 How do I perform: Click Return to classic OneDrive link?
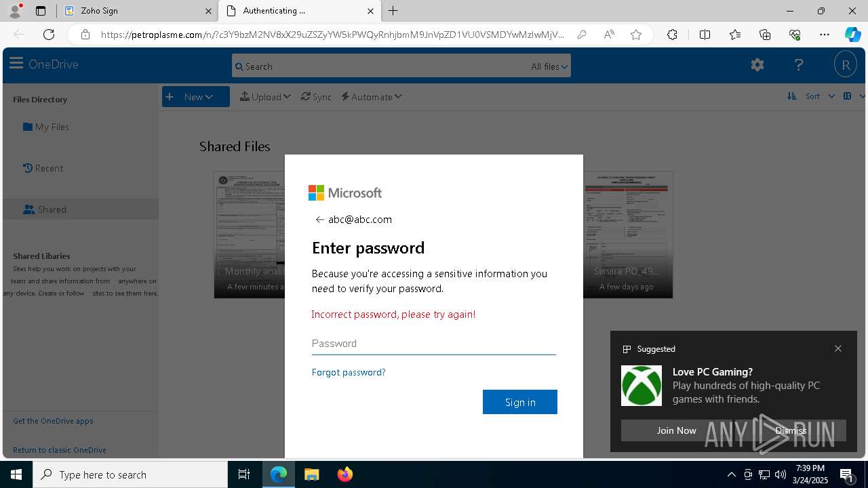click(x=60, y=450)
